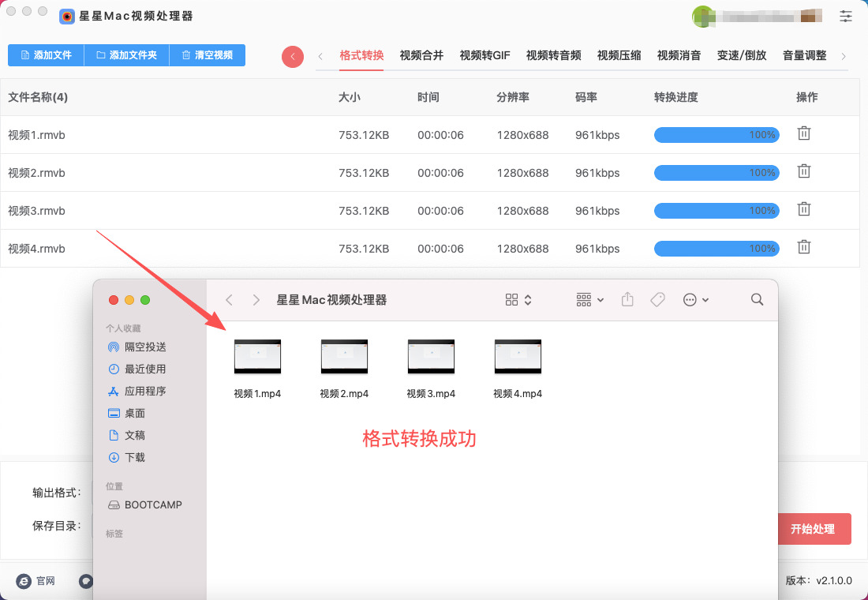This screenshot has height=600, width=868.
Task: Click the version text v2.1.0.0
Action: [834, 580]
